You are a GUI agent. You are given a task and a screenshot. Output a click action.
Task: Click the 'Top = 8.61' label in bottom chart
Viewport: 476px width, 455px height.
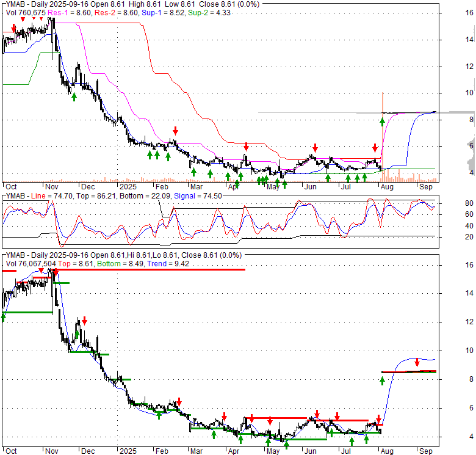[76, 264]
